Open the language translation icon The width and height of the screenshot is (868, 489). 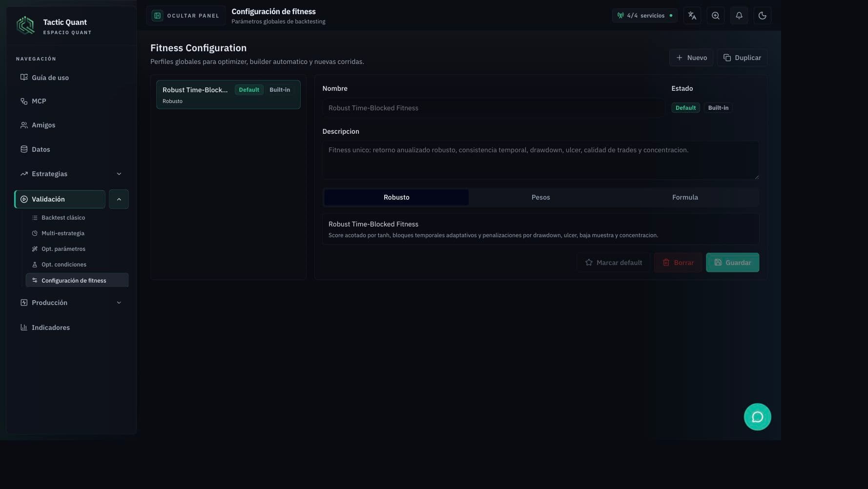692,16
